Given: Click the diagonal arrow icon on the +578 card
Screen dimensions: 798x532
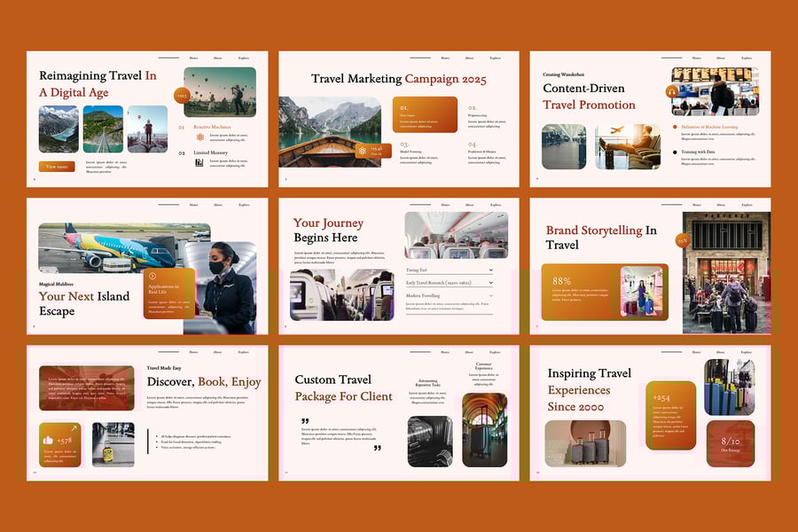Looking at the screenshot, I should [74, 429].
